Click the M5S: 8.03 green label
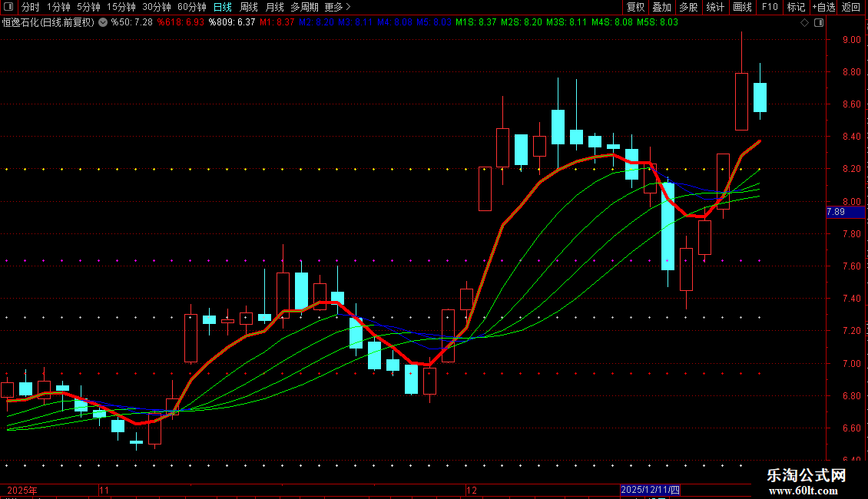Screen dimensions: 868x499 click(657, 23)
